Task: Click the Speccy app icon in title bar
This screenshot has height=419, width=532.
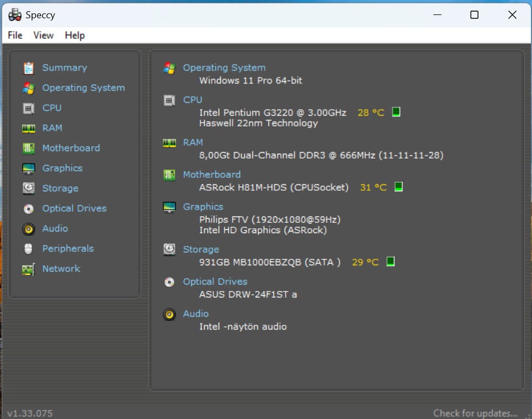Action: tap(15, 15)
